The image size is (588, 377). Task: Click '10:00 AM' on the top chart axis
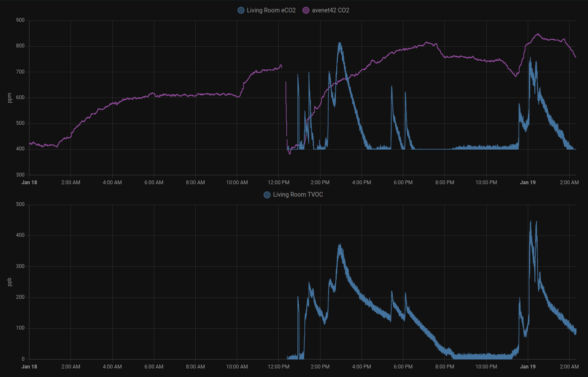(x=237, y=183)
